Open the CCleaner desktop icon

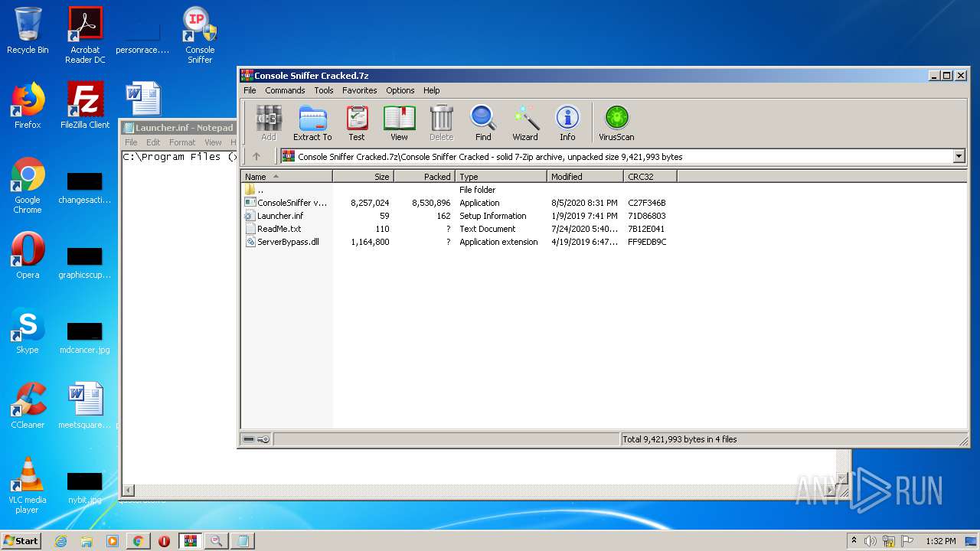point(28,406)
